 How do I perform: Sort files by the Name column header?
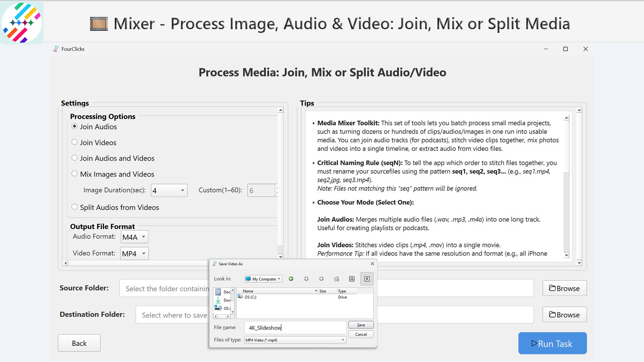(248, 291)
